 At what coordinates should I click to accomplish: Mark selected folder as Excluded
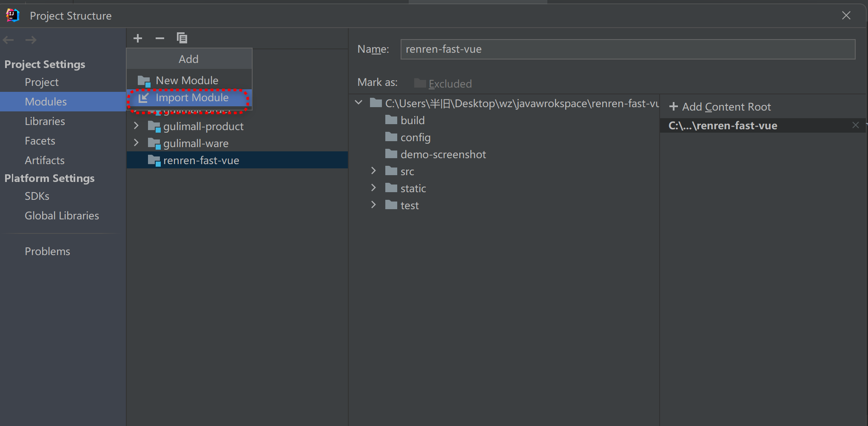(x=443, y=83)
